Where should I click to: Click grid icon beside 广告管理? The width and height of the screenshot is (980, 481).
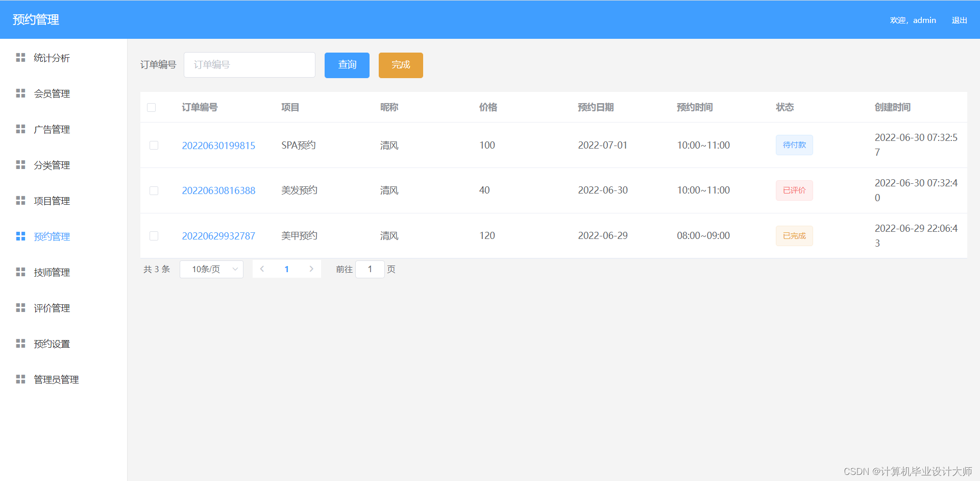pos(20,129)
